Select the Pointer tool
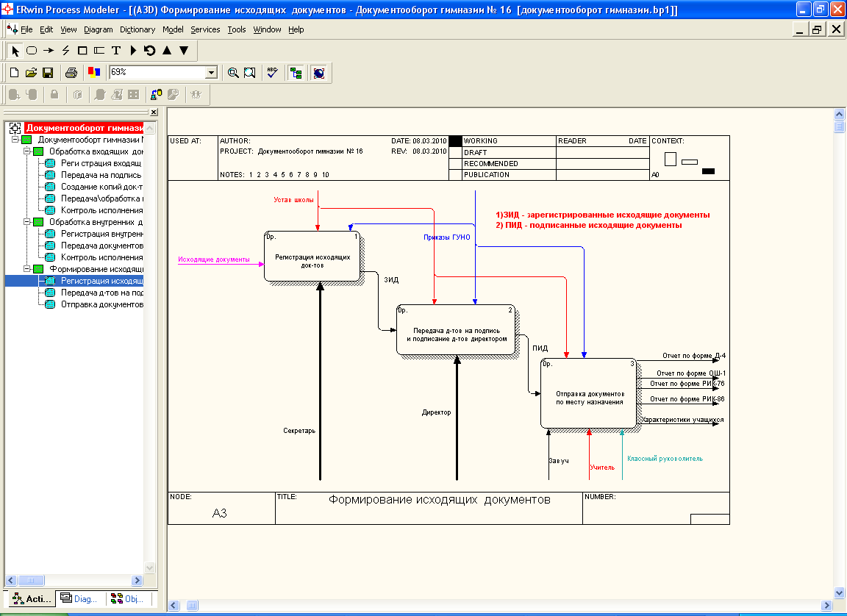This screenshot has height=616, width=847. 15,51
